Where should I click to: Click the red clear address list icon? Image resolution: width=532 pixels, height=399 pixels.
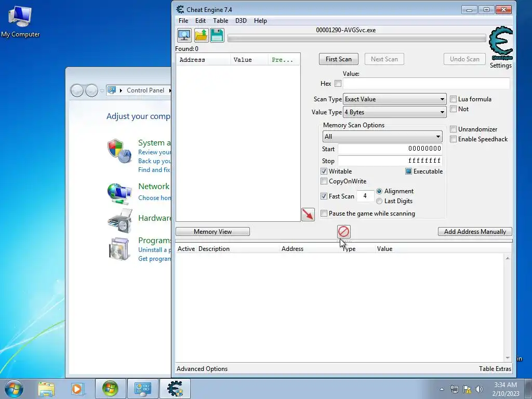[x=344, y=232]
